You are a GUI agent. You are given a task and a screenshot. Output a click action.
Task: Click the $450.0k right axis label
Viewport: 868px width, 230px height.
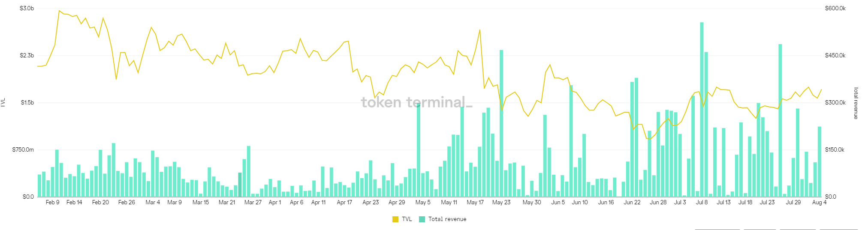835,56
